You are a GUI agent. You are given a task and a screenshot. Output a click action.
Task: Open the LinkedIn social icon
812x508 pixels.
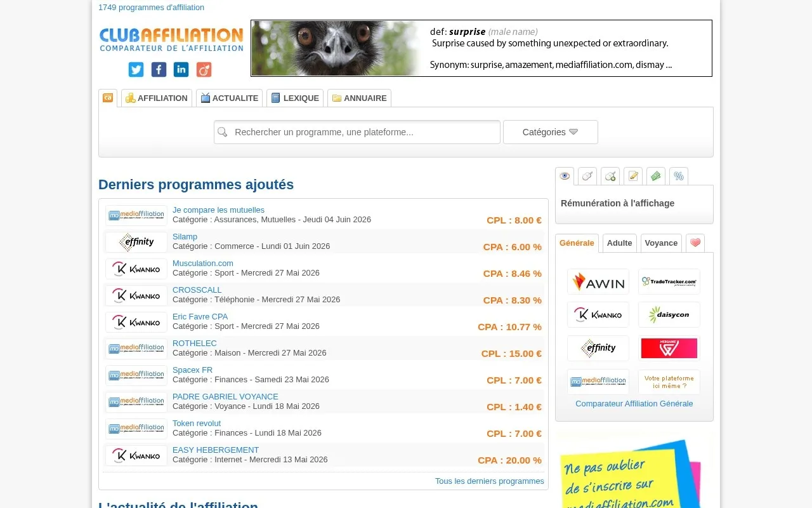coord(181,69)
